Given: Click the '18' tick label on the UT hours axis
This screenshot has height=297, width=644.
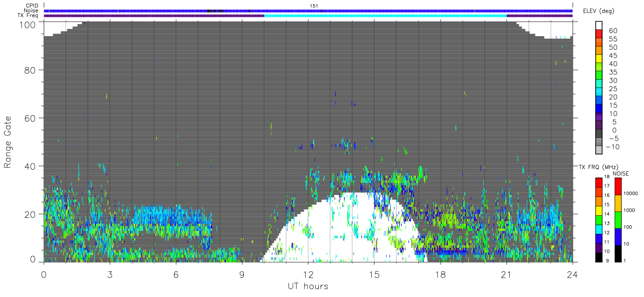Looking at the screenshot, I should tap(441, 274).
